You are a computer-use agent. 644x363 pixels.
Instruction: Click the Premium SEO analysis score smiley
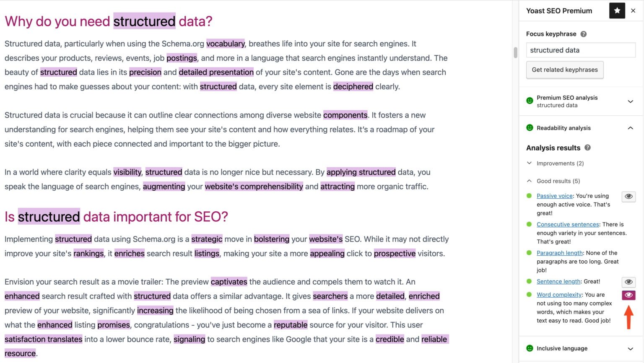point(530,101)
